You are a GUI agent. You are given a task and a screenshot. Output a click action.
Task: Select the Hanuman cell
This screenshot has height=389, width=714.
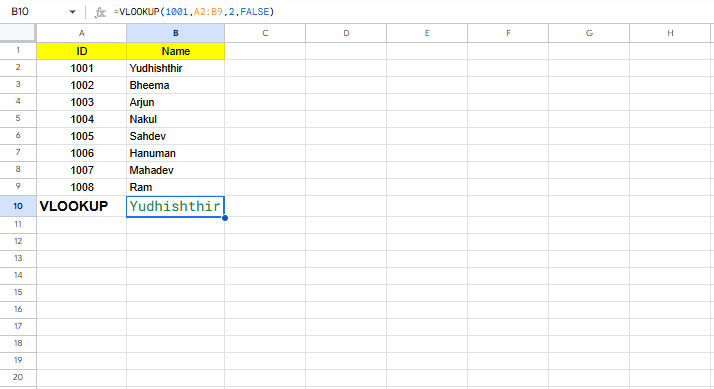[175, 153]
